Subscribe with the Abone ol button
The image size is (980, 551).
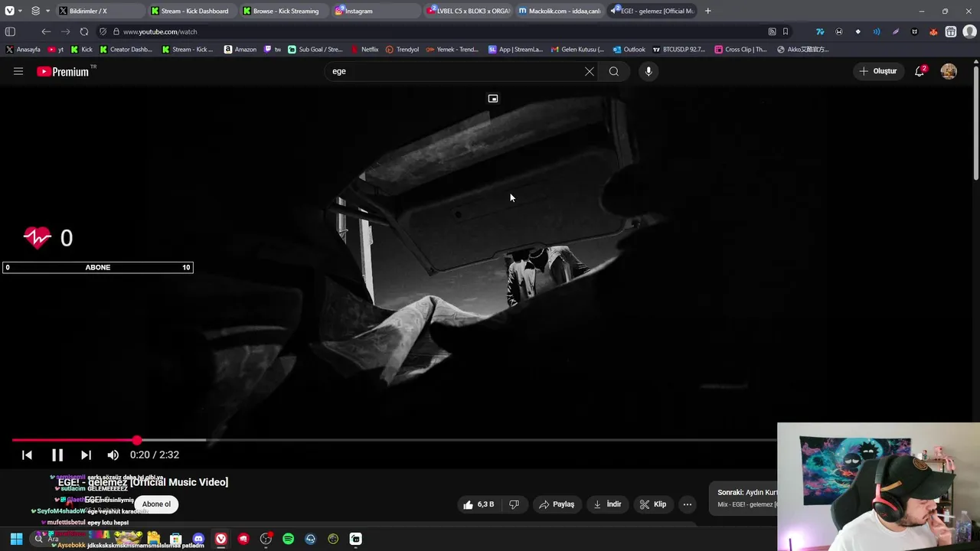tap(156, 504)
